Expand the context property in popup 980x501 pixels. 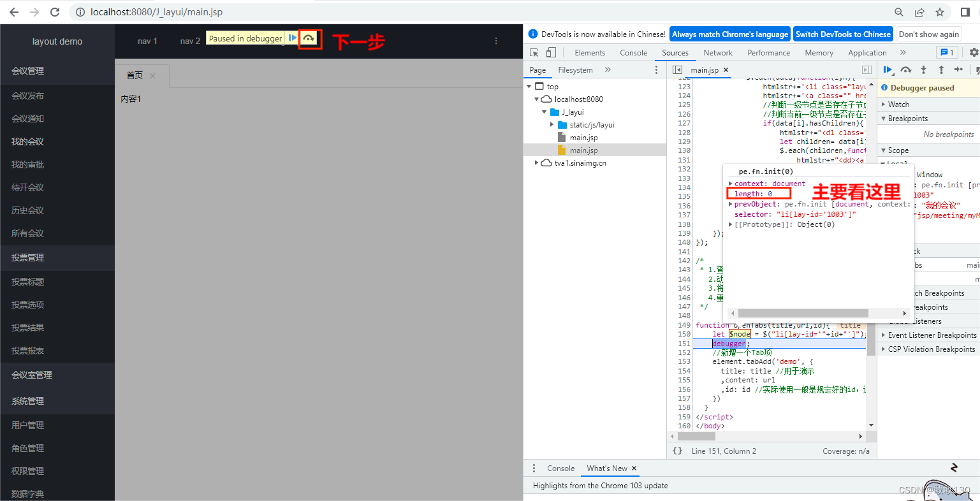[731, 184]
